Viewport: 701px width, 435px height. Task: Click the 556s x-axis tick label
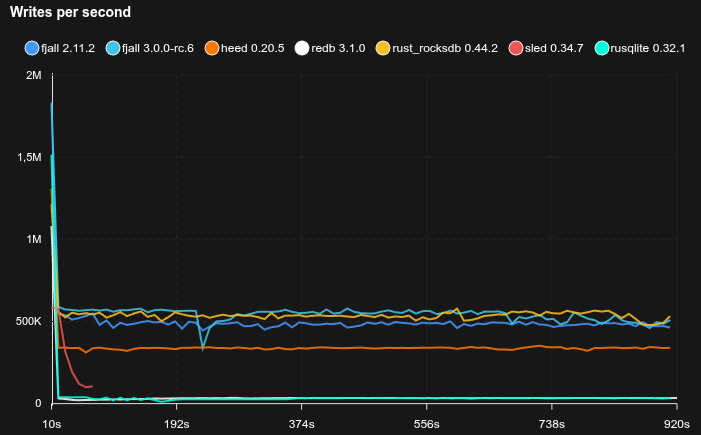(427, 423)
